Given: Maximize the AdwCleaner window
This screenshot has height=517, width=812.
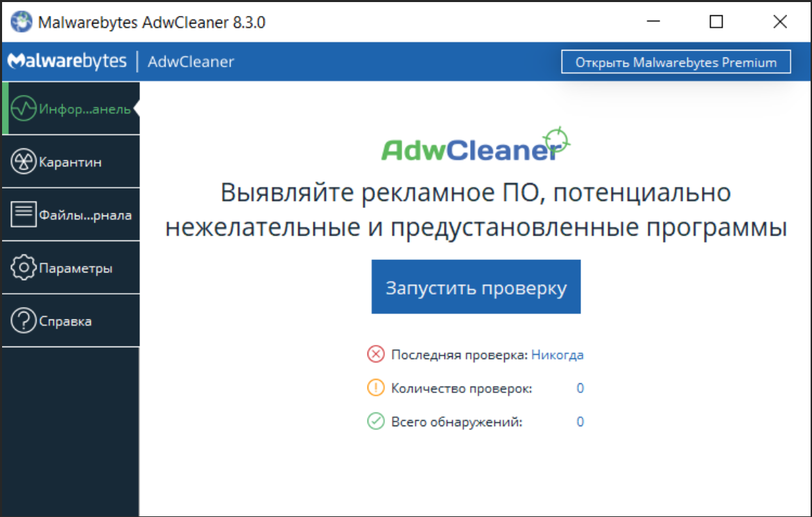Looking at the screenshot, I should tap(716, 21).
